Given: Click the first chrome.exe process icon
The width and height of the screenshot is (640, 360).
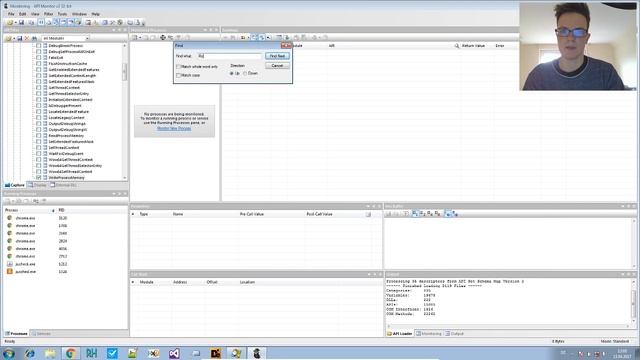Looking at the screenshot, I should [x=9, y=218].
